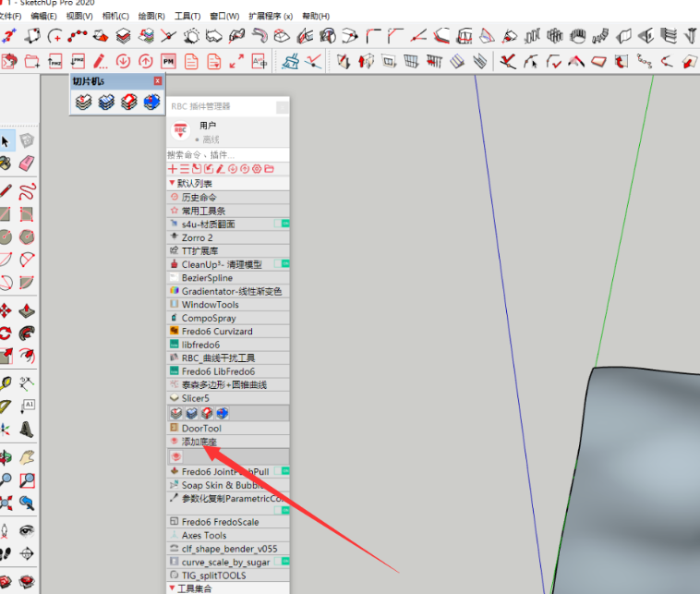700x594 pixels.
Task: Open the 视图(V) menu
Action: (79, 16)
